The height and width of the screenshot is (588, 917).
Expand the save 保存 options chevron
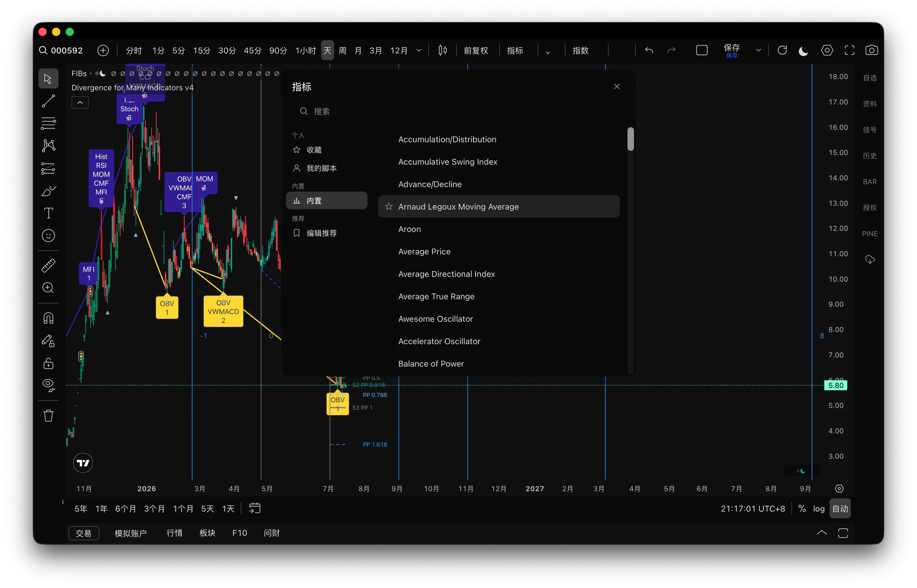758,51
